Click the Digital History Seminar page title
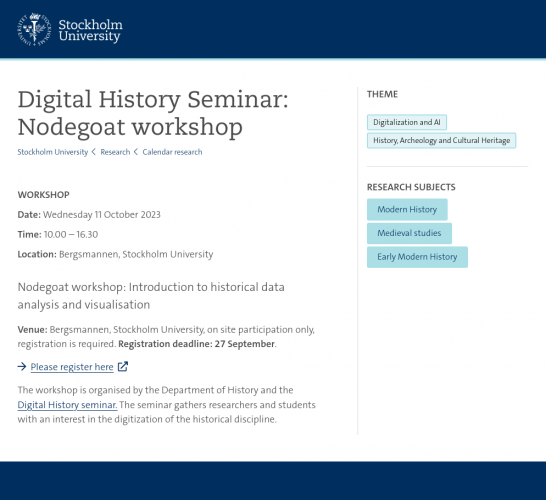Screen dimensions: 546x500 pos(153,113)
